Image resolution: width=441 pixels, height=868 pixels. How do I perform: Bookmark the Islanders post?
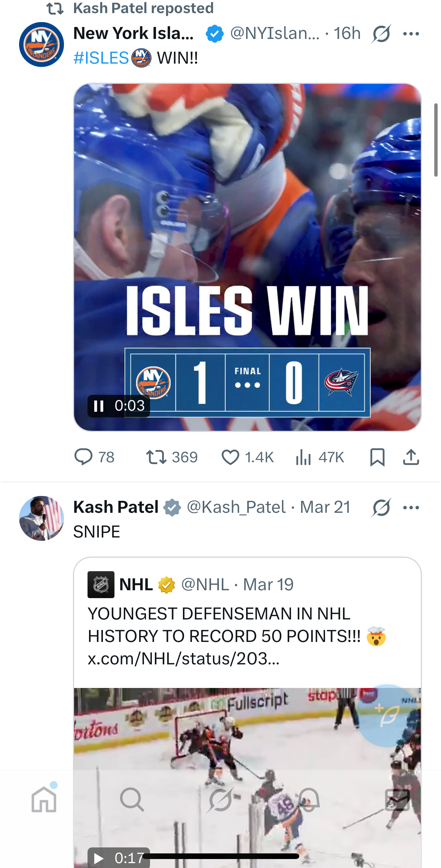click(x=377, y=457)
